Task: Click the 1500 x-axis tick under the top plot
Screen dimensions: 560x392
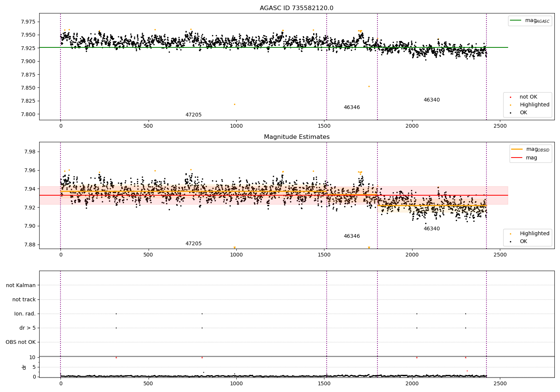Action: click(324, 126)
